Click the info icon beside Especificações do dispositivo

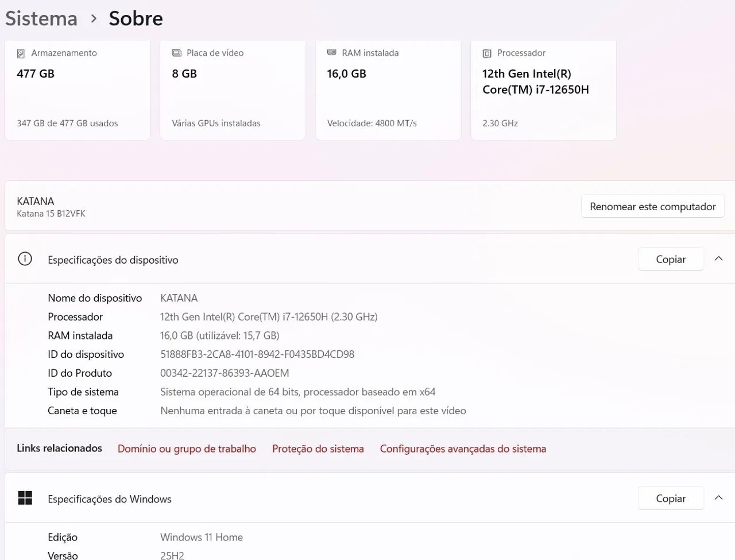25,259
